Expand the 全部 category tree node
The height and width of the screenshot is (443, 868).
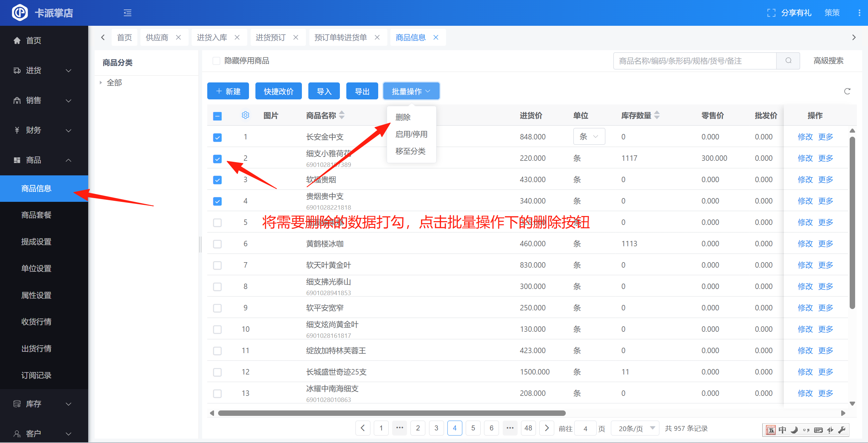tap(101, 82)
